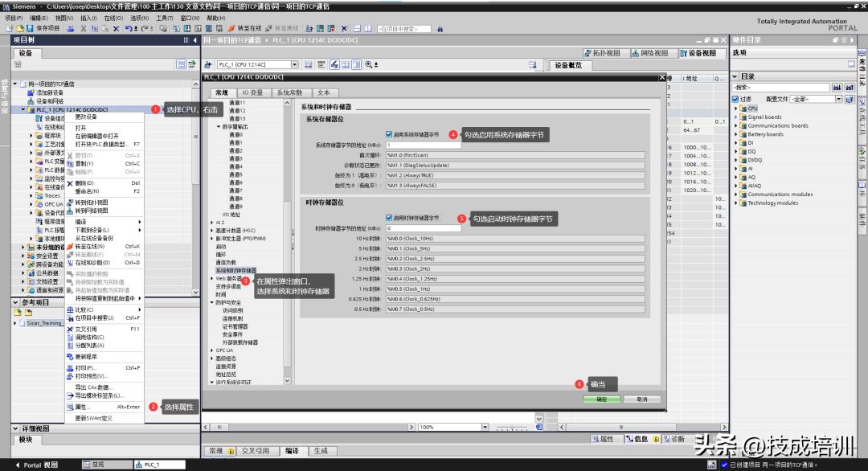Click the 系统常数 (System constants) tab
This screenshot has width=868, height=471.
coord(289,92)
